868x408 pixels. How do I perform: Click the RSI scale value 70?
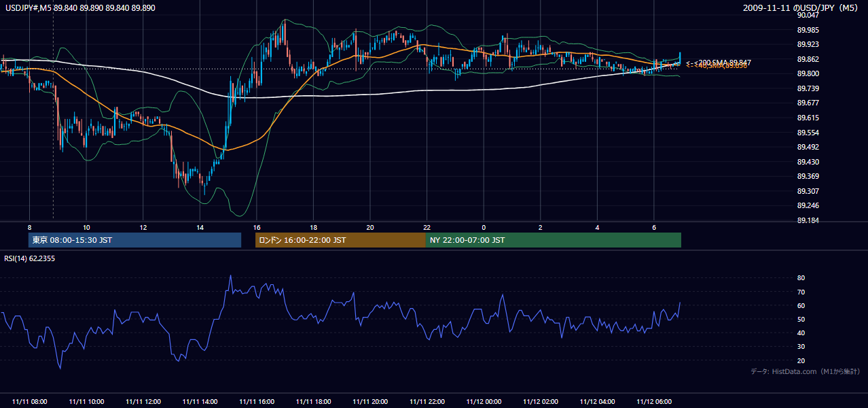point(801,292)
